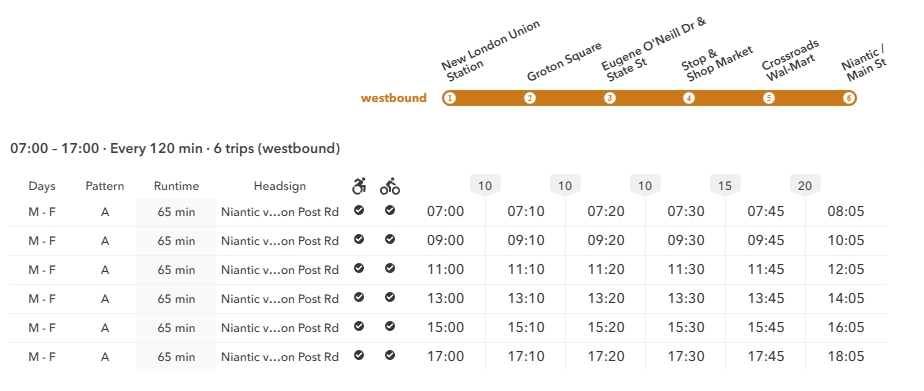Image resolution: width=924 pixels, height=391 pixels.
Task: Open the Days M - F cell of the 15:00 trip
Action: coord(42,327)
